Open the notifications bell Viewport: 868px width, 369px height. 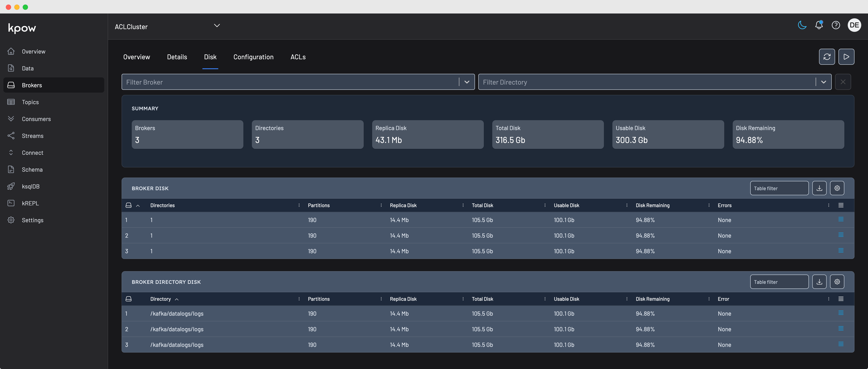coord(819,25)
